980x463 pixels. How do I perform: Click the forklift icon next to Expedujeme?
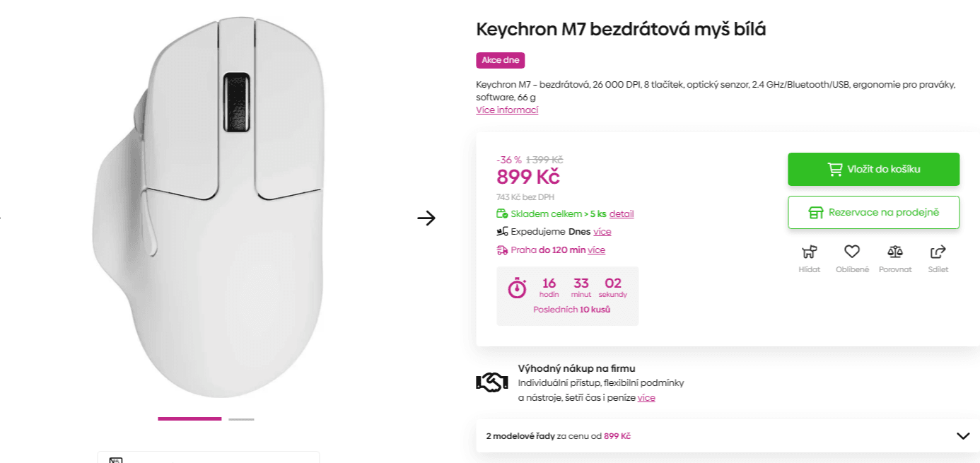pos(501,231)
